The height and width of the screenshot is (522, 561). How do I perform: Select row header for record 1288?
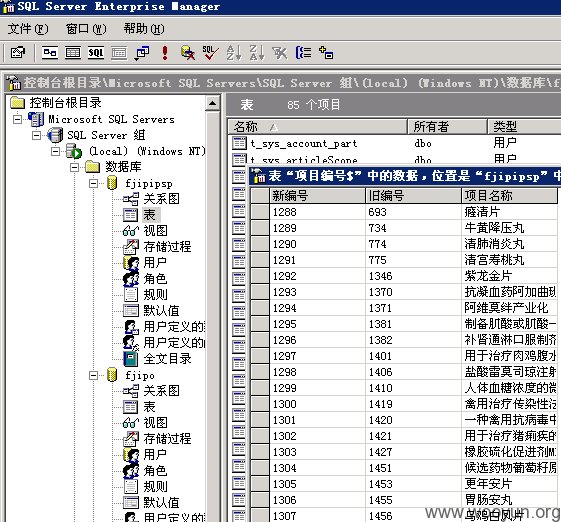coord(260,212)
